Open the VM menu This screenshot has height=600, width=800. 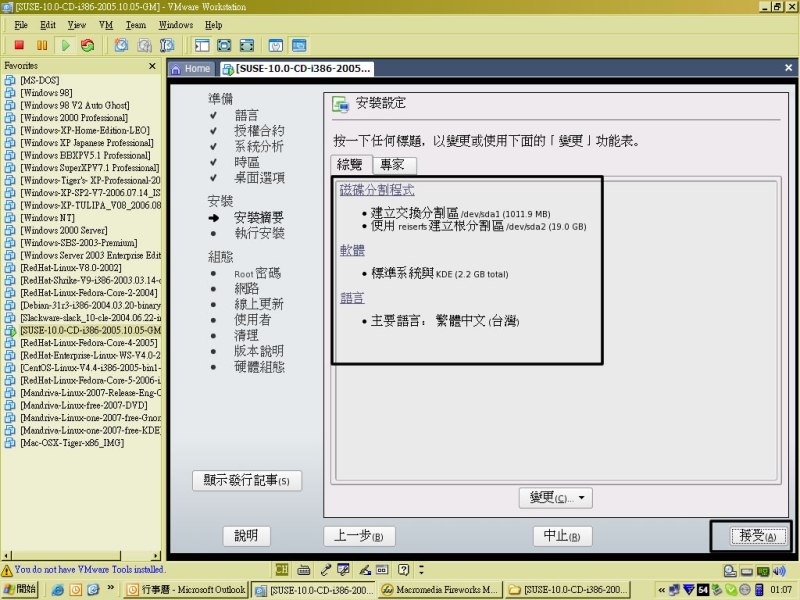pyautogui.click(x=106, y=24)
